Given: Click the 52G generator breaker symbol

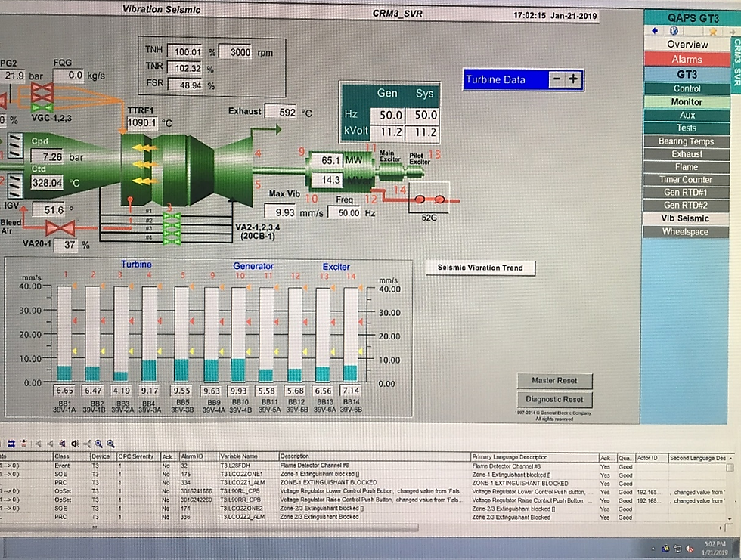Looking at the screenshot, I should pyautogui.click(x=429, y=200).
